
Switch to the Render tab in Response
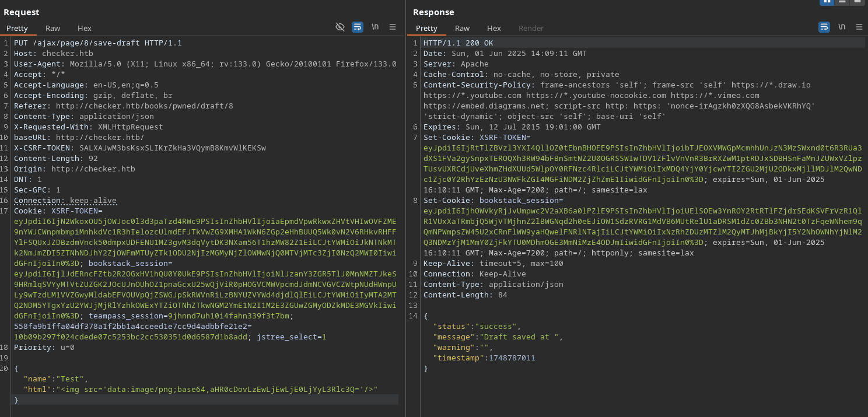click(x=531, y=28)
